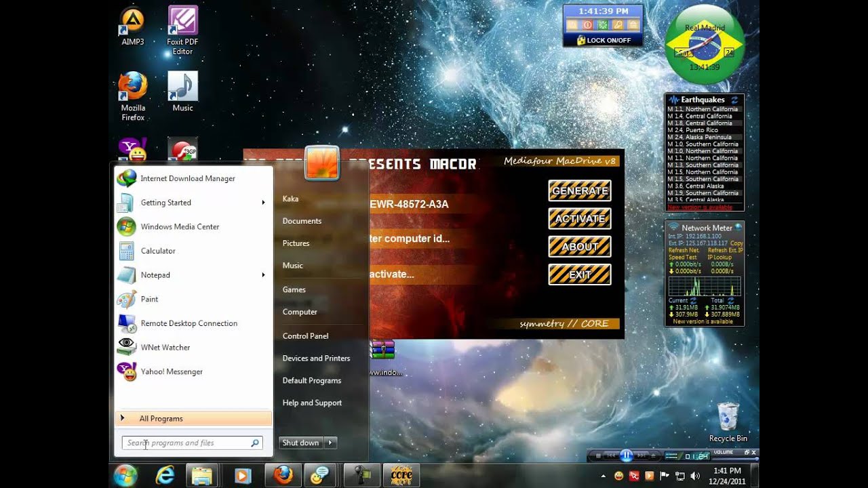Switch to CORE keygen taskbar button
This screenshot has width=868, height=488.
(401, 476)
